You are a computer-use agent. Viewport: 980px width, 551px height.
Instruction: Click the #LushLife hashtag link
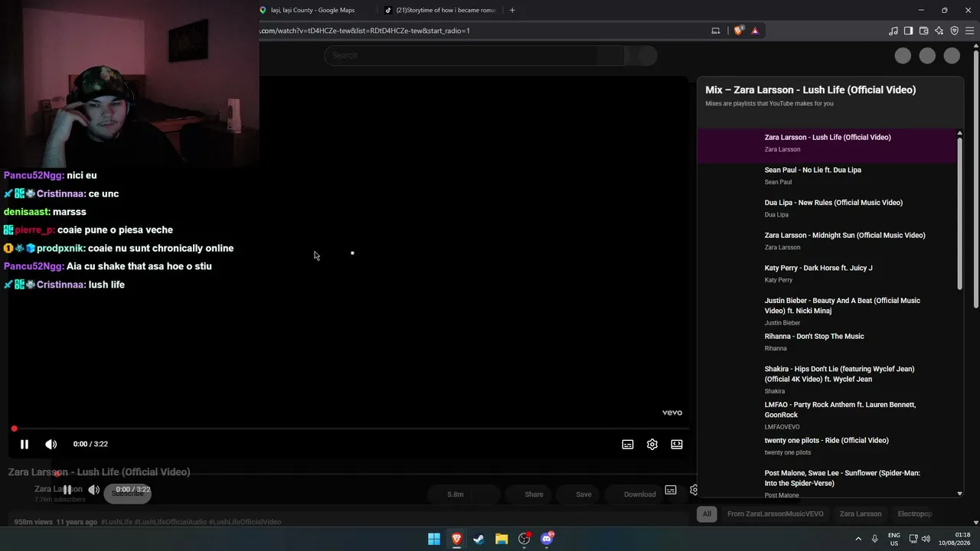[116, 522]
